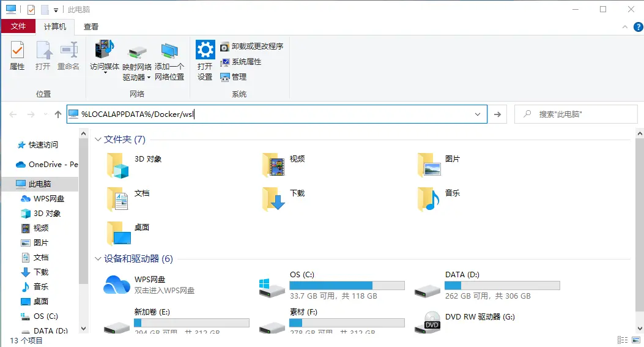
Task: Open the Properties ribbon icon
Action: 17,56
